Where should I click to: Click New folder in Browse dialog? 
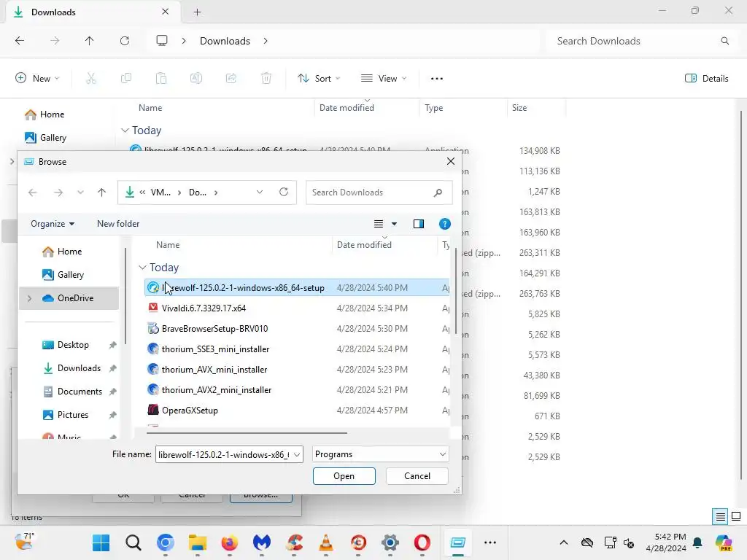[118, 224]
